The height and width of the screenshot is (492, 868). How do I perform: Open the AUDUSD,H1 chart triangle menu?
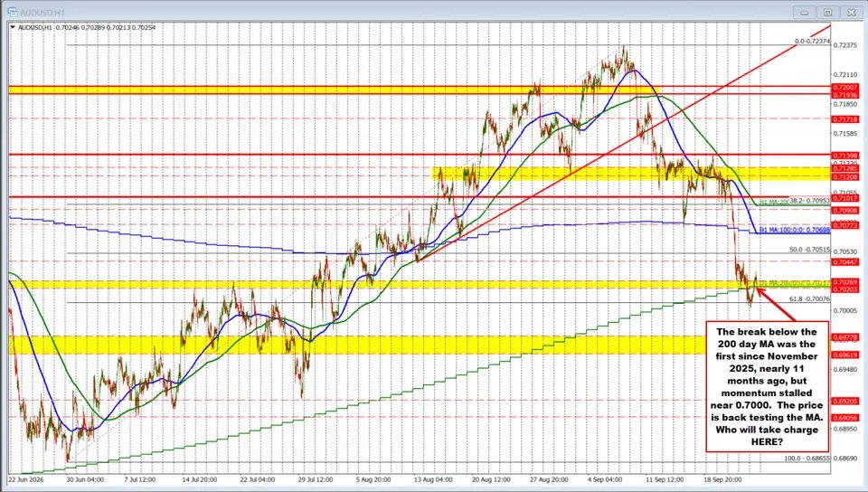click(x=14, y=26)
